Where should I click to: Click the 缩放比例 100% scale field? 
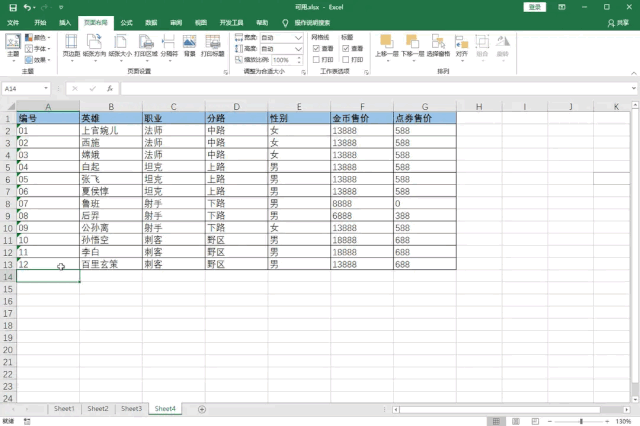click(284, 60)
